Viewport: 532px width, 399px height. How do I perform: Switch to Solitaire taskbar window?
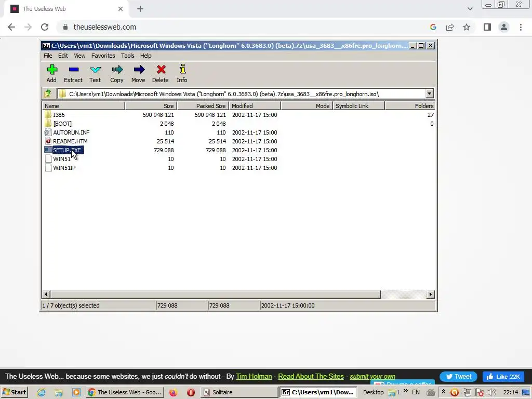[240, 392]
